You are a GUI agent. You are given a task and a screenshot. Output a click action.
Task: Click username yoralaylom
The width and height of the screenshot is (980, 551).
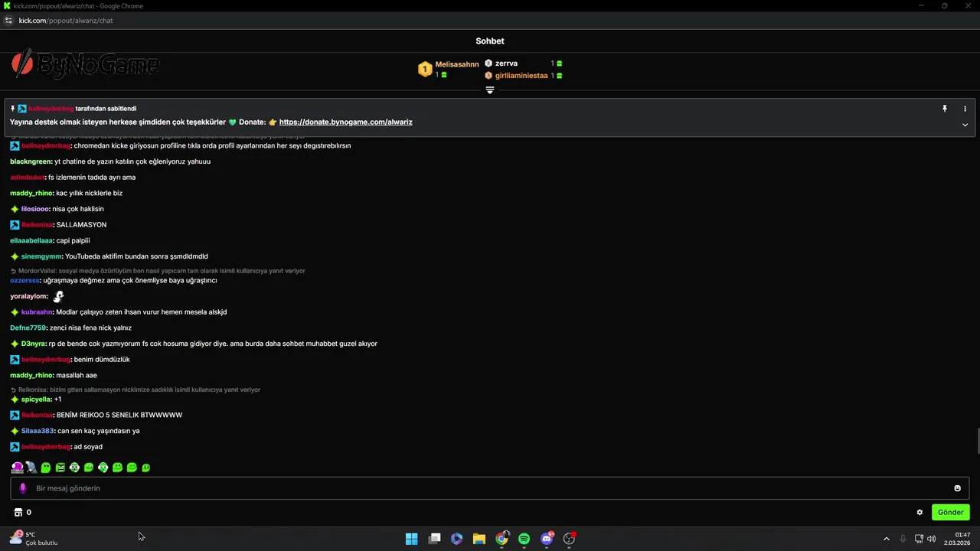[x=28, y=296]
